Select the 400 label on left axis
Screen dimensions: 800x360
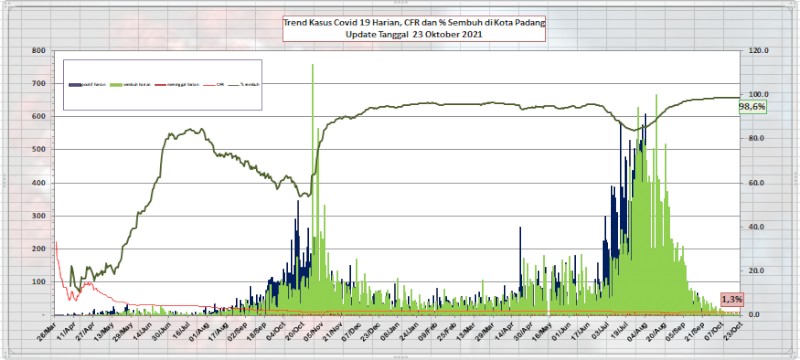coord(39,183)
